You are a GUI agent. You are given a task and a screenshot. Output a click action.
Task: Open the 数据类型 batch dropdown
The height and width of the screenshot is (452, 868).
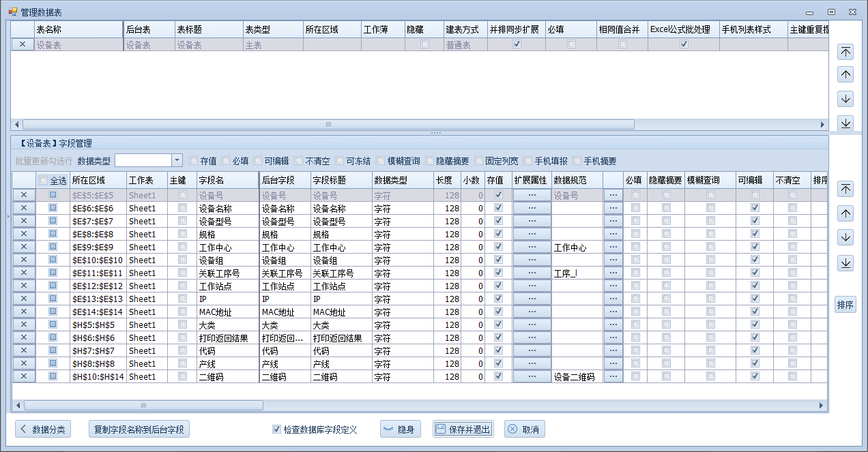[x=177, y=161]
